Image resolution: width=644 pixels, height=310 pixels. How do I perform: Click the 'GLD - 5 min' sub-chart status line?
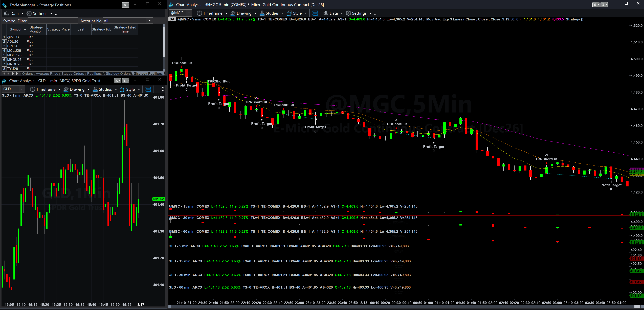click(x=289, y=246)
